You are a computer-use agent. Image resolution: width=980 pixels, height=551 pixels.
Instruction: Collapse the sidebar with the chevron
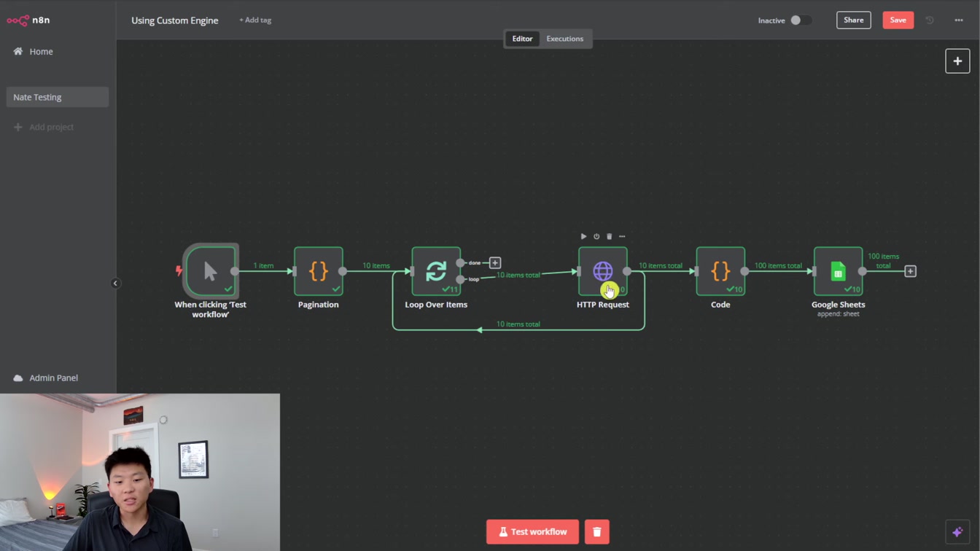point(115,283)
